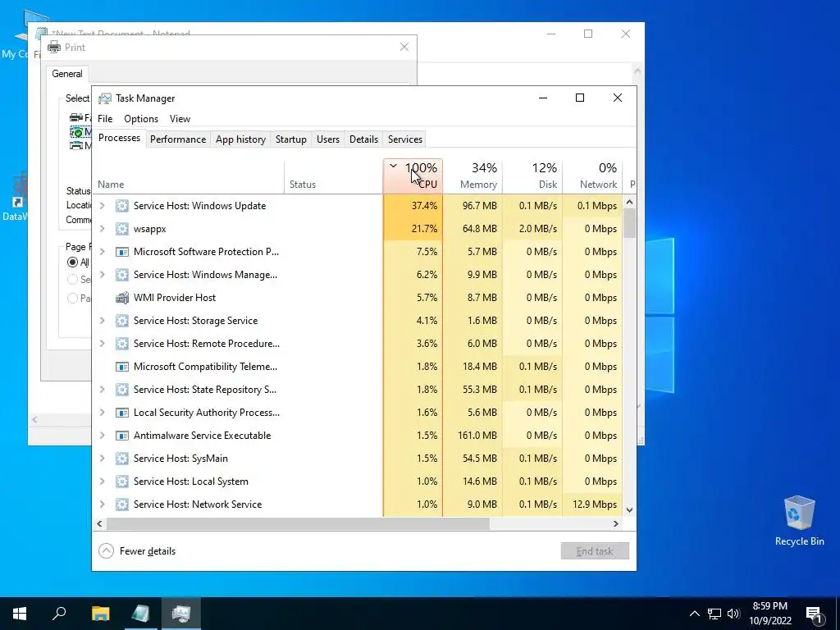Click Service Host: Local System icon
The image size is (840, 630).
pos(122,482)
